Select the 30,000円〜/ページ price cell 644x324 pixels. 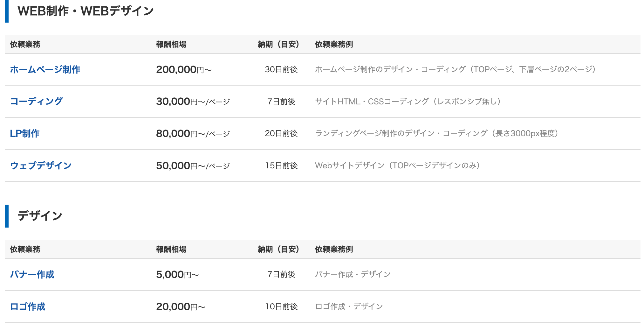pyautogui.click(x=193, y=102)
